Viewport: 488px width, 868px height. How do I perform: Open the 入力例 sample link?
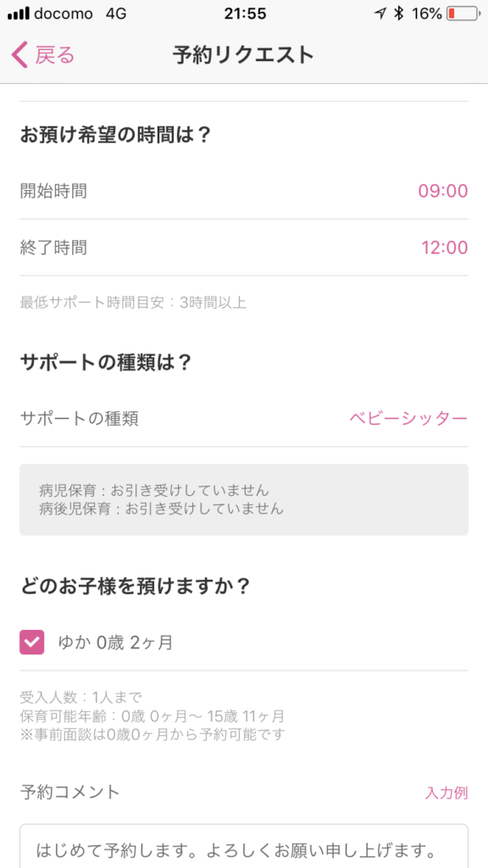[x=446, y=793]
